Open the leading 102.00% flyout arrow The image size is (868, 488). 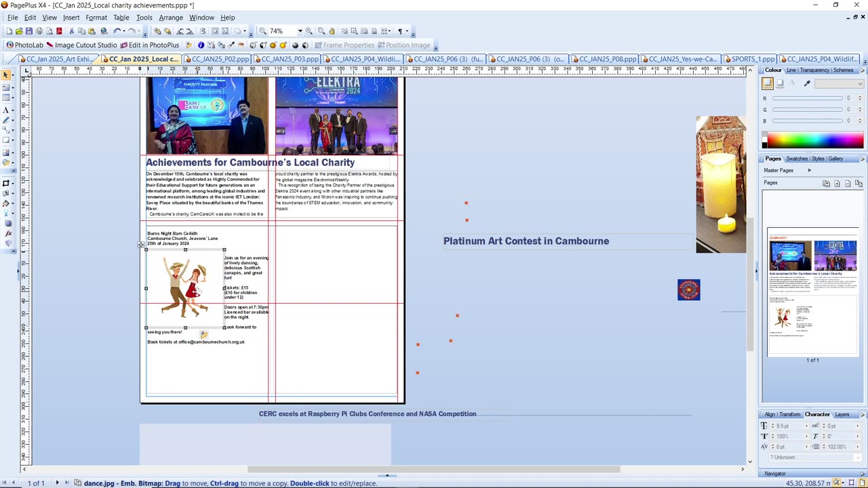coord(859,447)
